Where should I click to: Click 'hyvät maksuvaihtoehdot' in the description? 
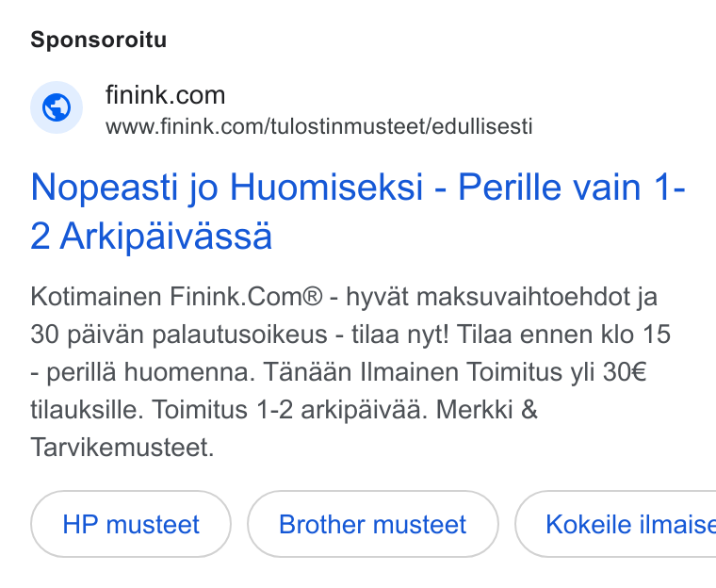coord(488,297)
